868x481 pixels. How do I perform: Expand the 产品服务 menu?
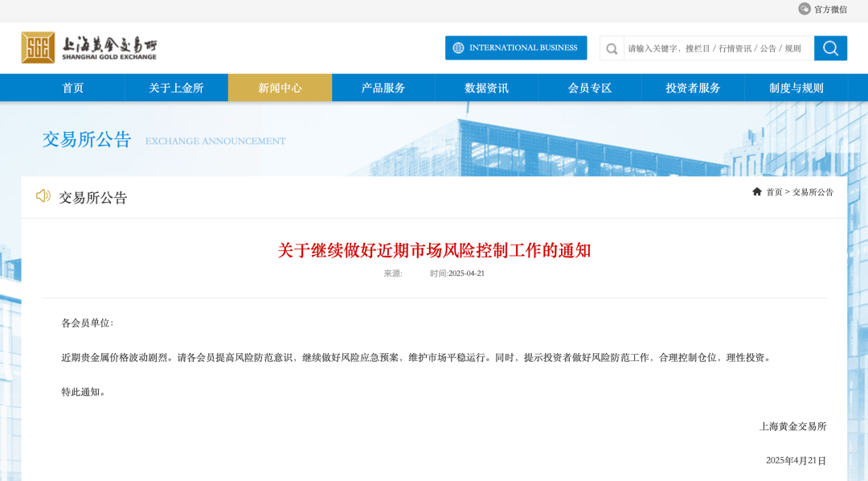tap(383, 88)
